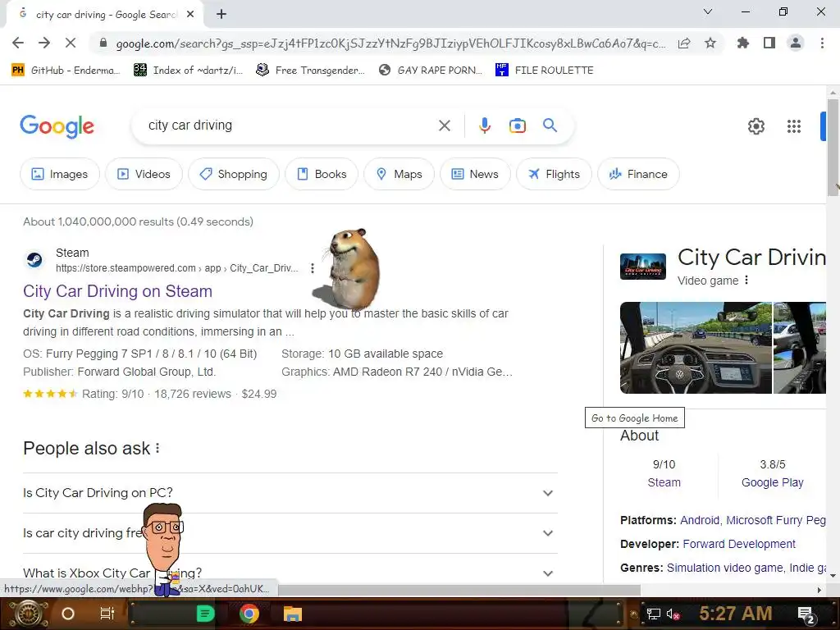The width and height of the screenshot is (840, 630).
Task: Open the Index of ~dartz bookmark
Action: pyautogui.click(x=188, y=71)
